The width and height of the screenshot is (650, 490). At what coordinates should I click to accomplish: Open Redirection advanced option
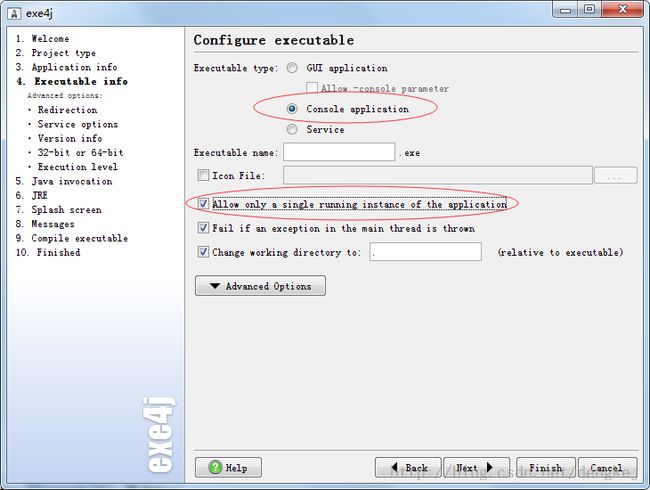tap(68, 110)
